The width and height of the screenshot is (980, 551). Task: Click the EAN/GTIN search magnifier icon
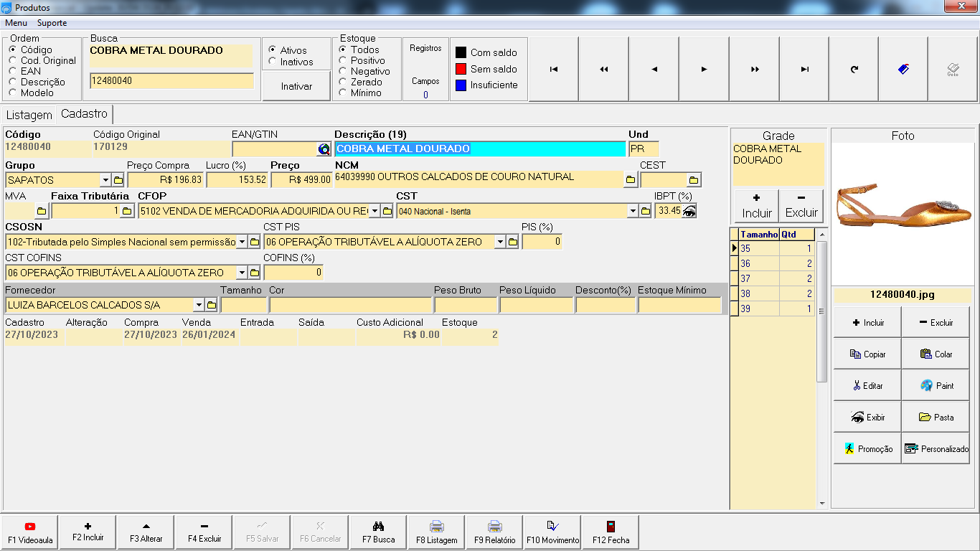click(324, 149)
